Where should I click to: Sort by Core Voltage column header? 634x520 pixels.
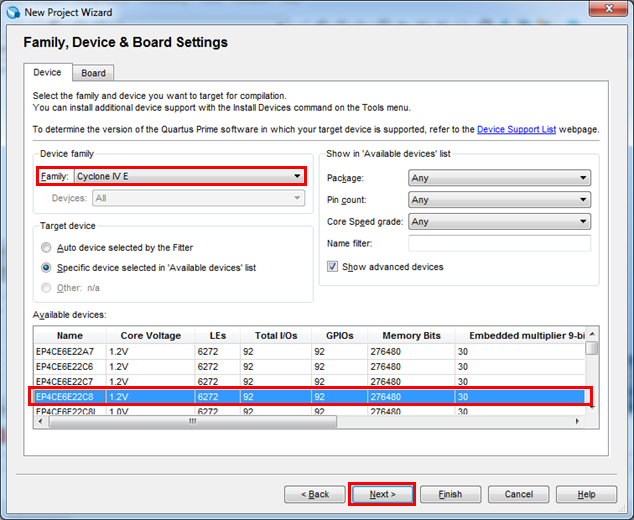[150, 336]
